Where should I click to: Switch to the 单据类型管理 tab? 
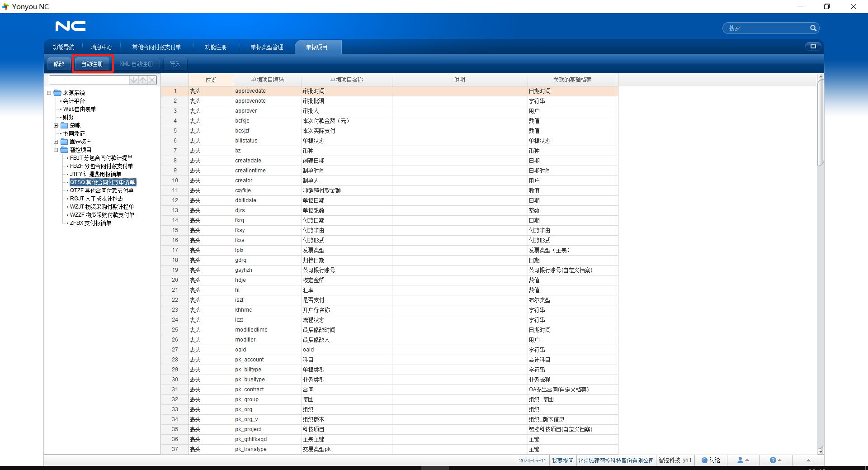point(267,47)
